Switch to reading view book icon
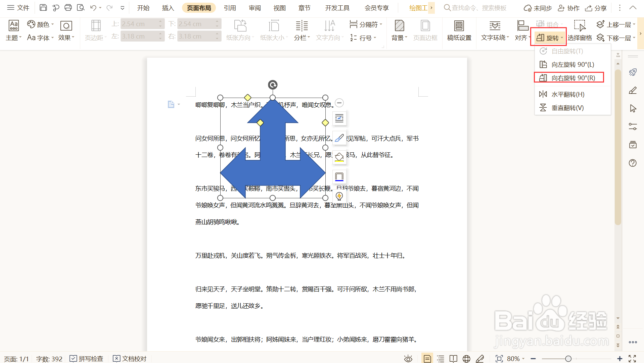The width and height of the screenshot is (644, 363). coord(453,359)
